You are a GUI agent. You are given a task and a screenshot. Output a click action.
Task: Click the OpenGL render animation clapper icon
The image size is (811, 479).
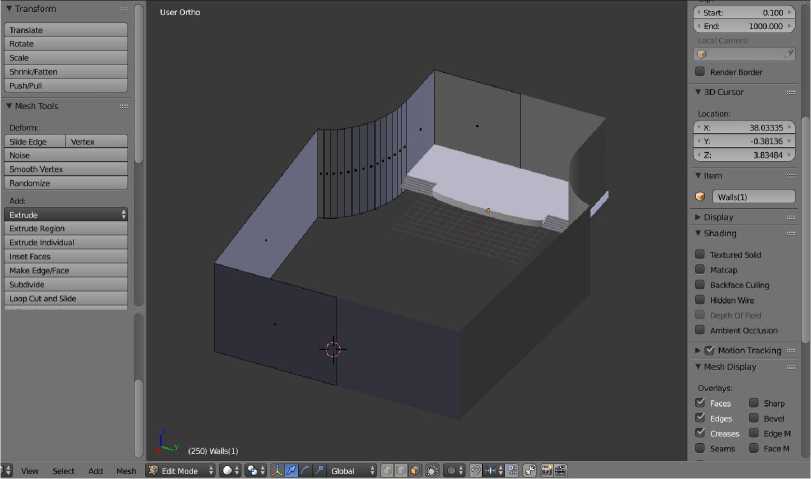pyautogui.click(x=560, y=470)
